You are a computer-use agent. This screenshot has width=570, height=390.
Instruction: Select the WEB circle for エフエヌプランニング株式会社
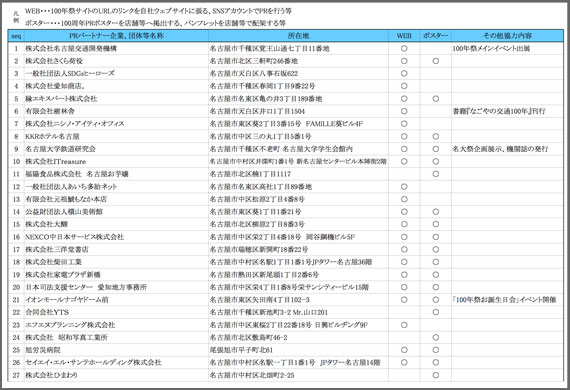coord(404,325)
